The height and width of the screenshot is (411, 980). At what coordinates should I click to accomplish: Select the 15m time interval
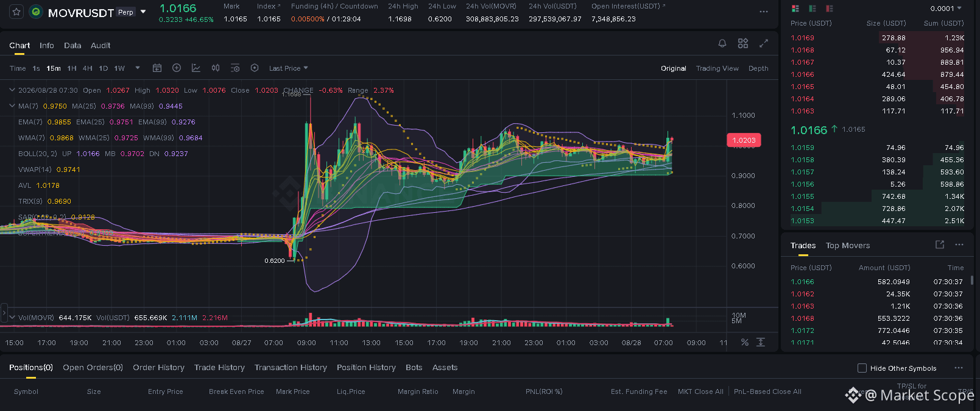54,68
